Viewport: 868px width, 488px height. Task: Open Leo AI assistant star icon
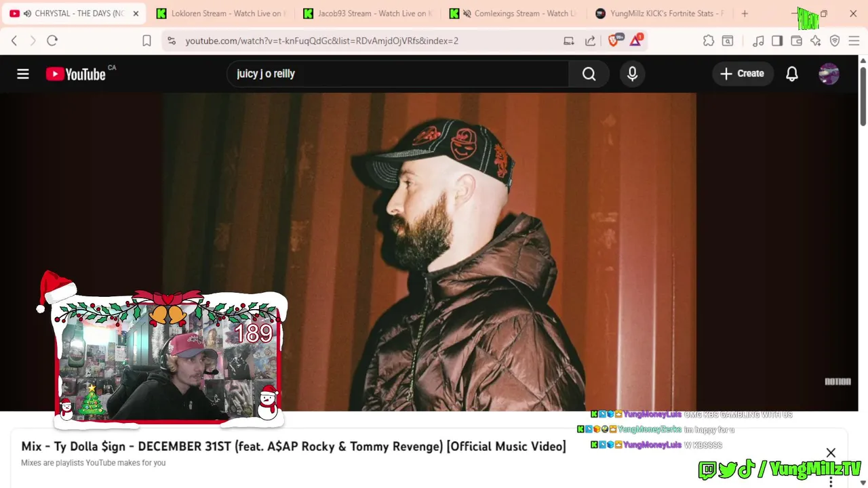(816, 41)
